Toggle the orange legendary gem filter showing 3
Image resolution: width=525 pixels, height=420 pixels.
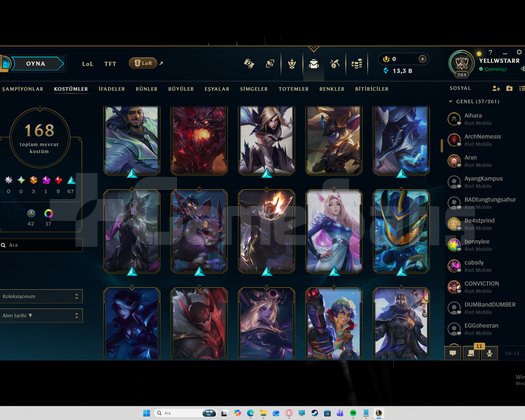pos(33,180)
